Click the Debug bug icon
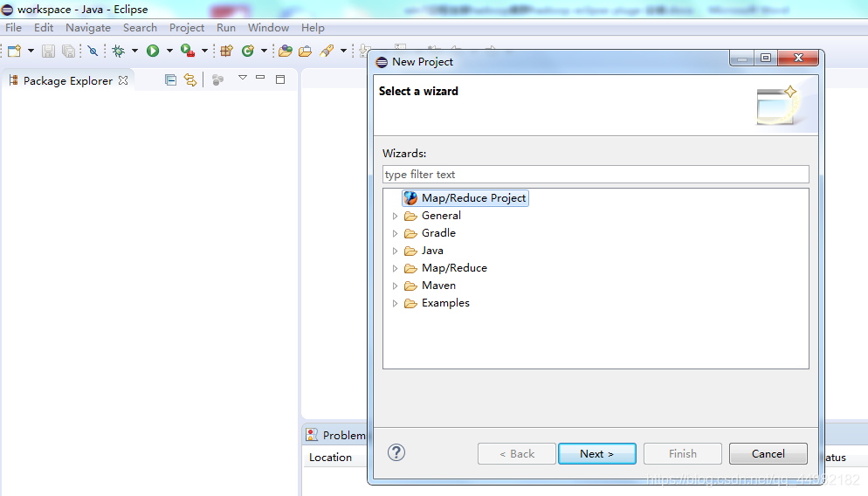Screen dimensions: 868x496 (118, 51)
